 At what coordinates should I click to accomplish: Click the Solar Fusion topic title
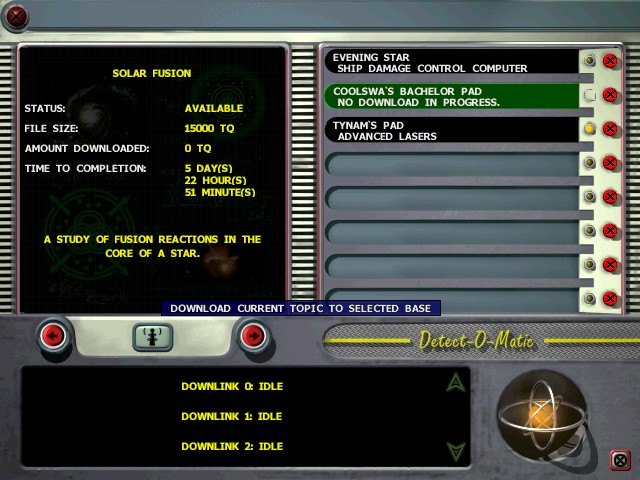click(152, 73)
